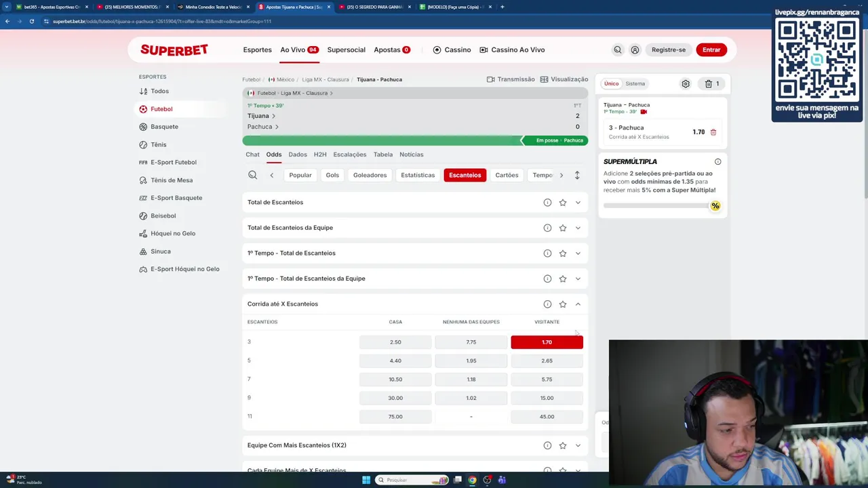This screenshot has width=868, height=488.
Task: Show info for Corrida até X Escanteios
Action: point(547,304)
